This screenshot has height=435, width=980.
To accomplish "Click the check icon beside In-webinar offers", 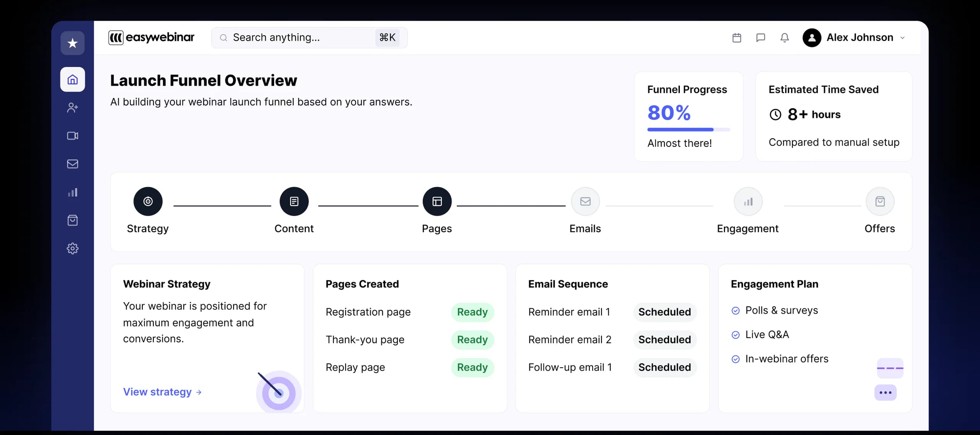I will (x=735, y=359).
